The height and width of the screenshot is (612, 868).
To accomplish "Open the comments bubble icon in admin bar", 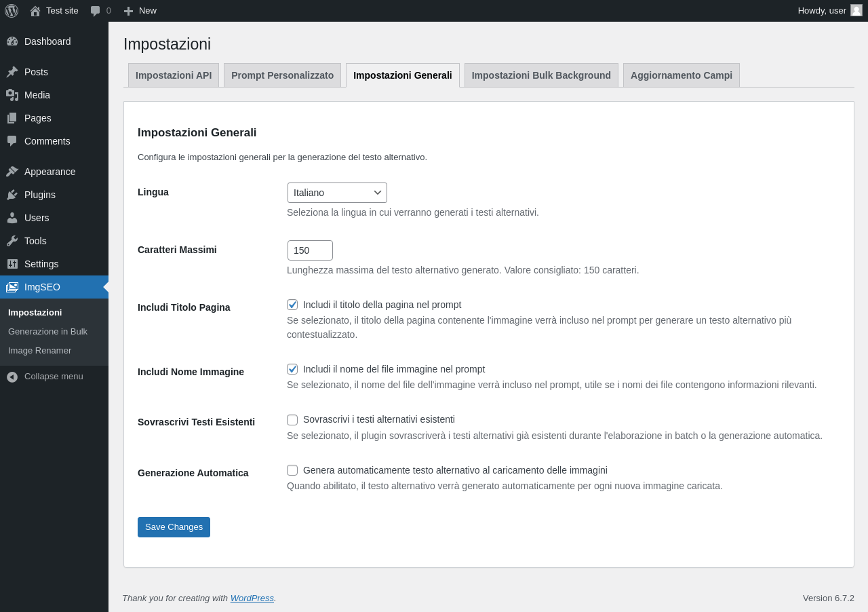I will (95, 11).
